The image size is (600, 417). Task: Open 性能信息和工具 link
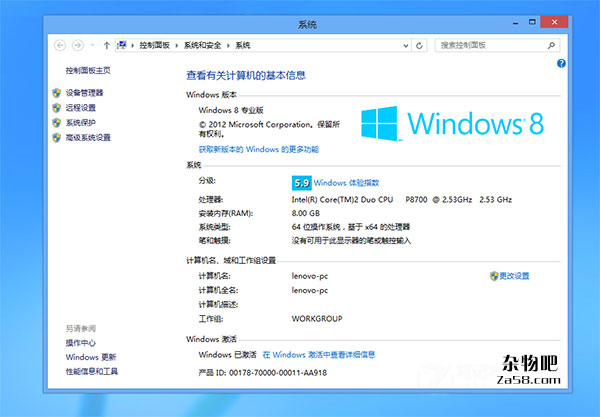pyautogui.click(x=92, y=371)
